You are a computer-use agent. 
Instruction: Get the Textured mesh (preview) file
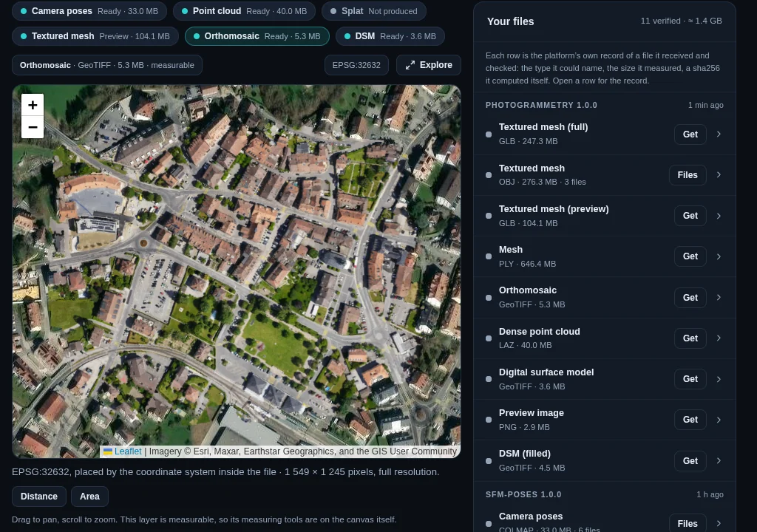[690, 216]
